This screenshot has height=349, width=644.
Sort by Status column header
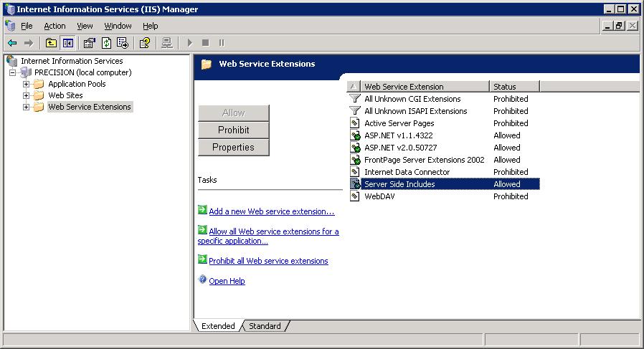click(x=514, y=87)
